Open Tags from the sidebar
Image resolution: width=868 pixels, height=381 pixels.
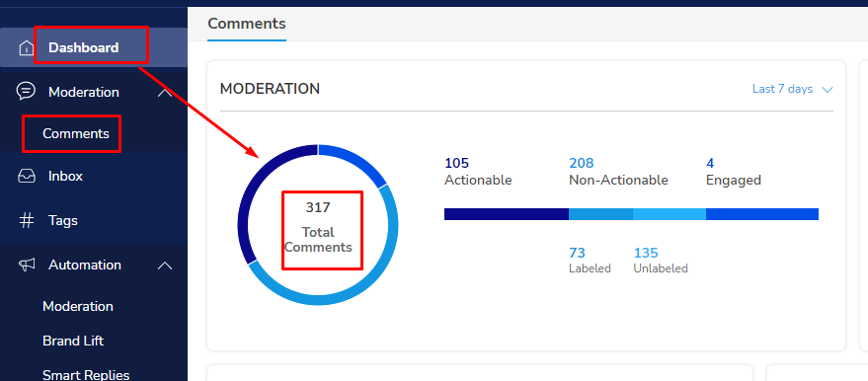62,221
